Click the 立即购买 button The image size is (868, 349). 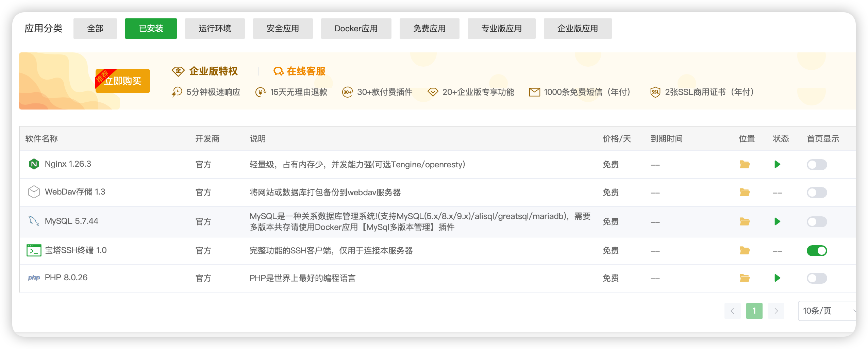coord(123,81)
